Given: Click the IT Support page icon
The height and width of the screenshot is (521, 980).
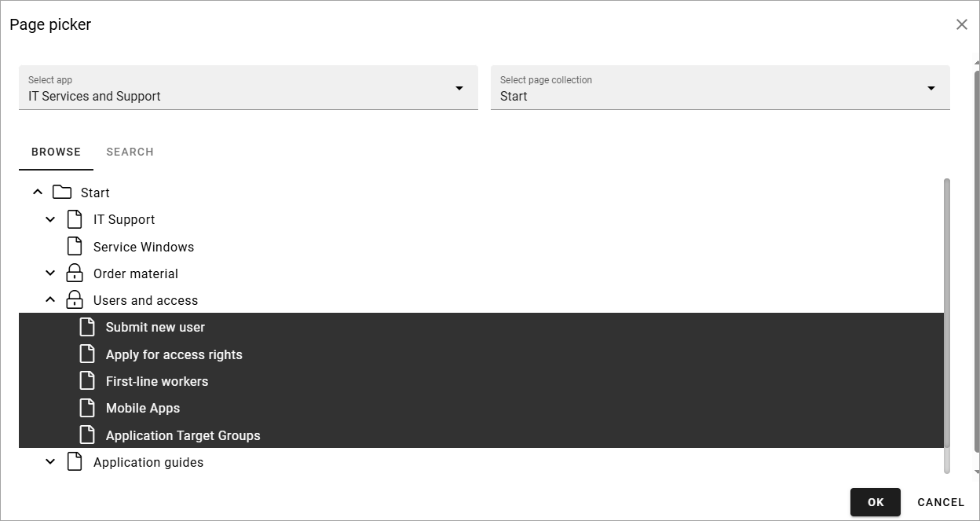Looking at the screenshot, I should click(x=75, y=219).
